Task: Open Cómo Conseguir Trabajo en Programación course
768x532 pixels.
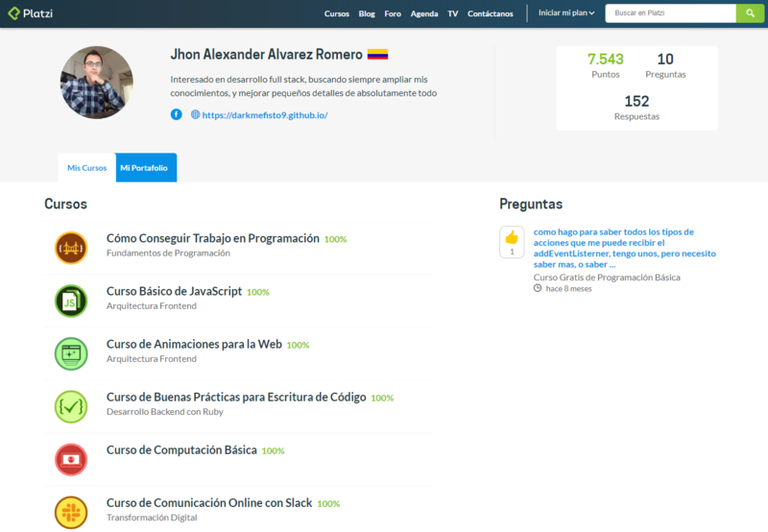Action: click(x=212, y=238)
